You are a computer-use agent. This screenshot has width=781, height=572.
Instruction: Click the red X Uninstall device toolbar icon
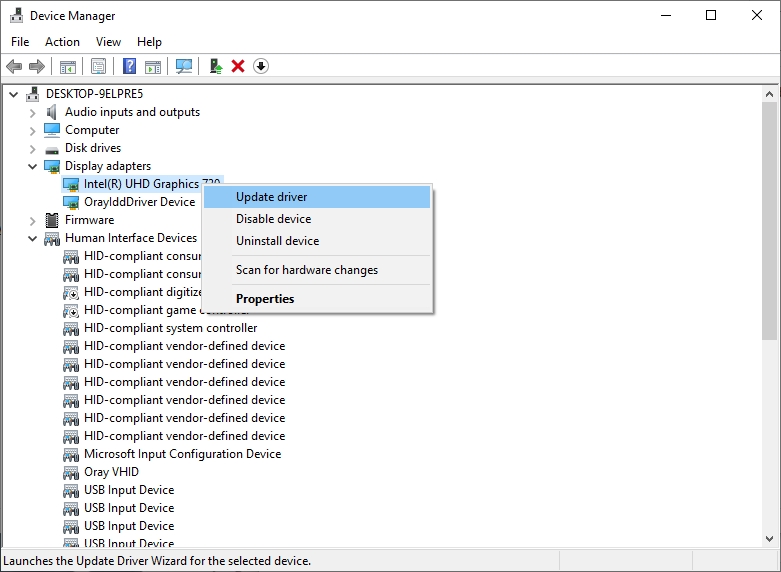pos(238,66)
